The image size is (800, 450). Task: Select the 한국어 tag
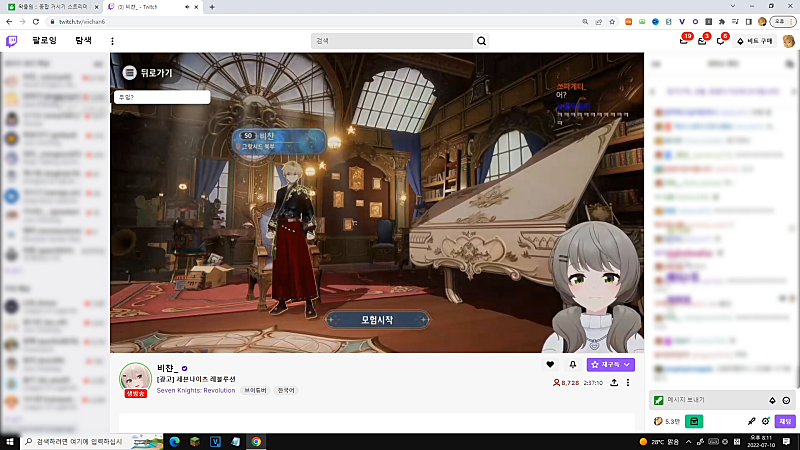pos(286,390)
